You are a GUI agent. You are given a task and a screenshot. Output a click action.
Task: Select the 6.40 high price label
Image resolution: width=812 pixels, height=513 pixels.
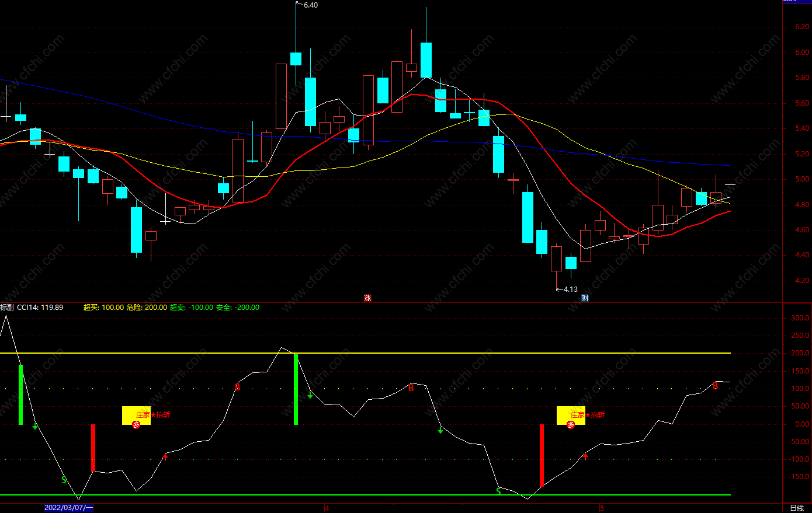(x=311, y=5)
